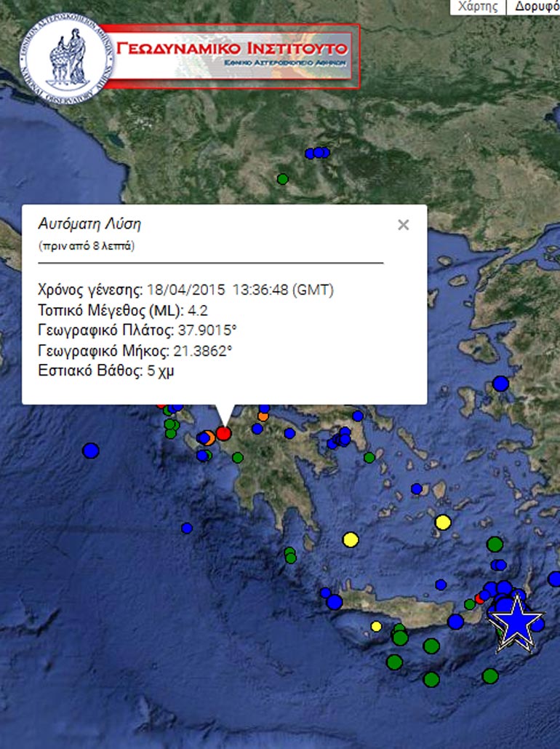Switch to the satellite (Δορυφόρος) view

pos(536,7)
